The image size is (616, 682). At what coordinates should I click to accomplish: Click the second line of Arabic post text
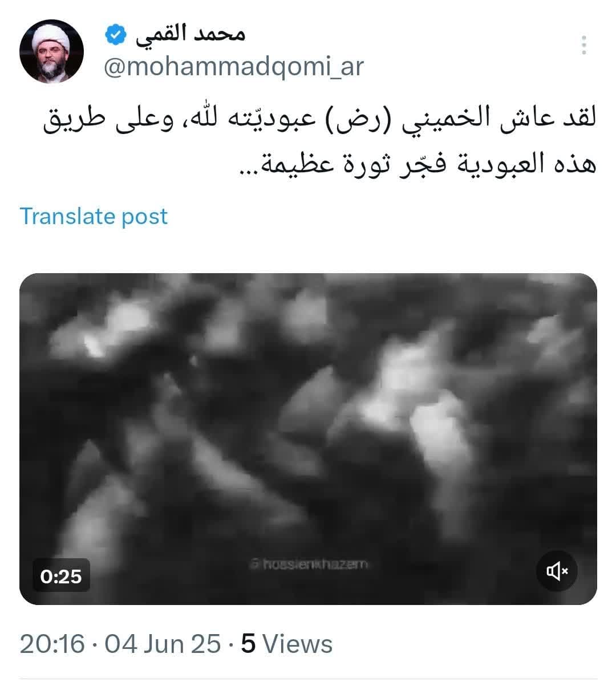tap(418, 164)
